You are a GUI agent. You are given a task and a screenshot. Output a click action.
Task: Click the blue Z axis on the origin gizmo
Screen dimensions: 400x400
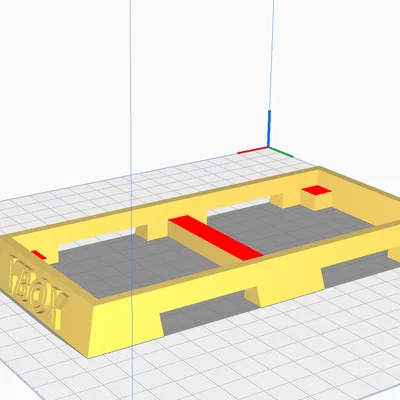pyautogui.click(x=269, y=128)
